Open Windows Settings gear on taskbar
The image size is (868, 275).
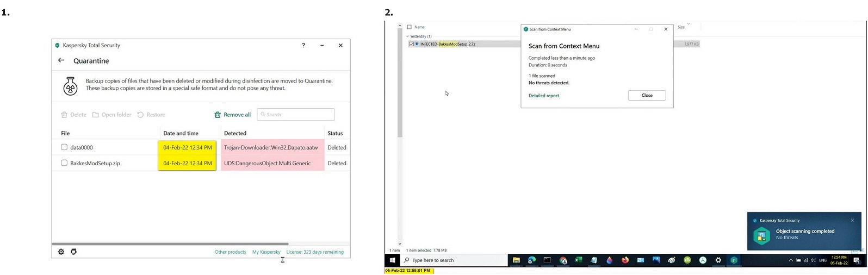coord(718,260)
